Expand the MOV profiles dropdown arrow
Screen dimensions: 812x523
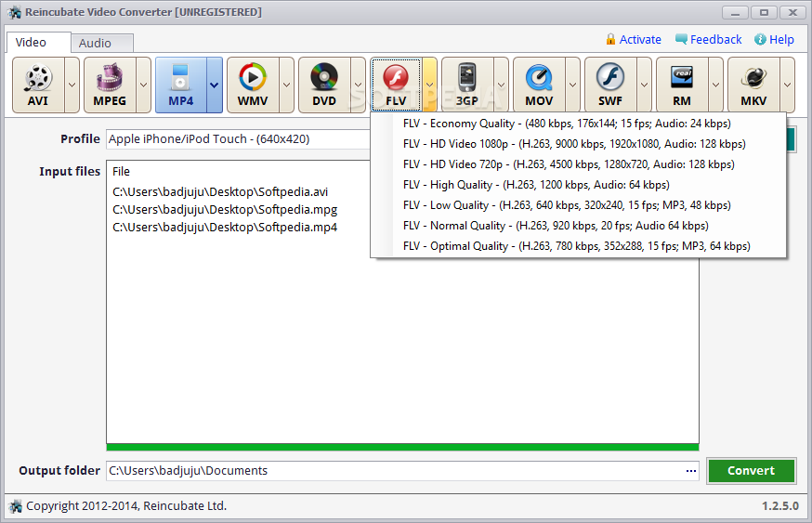click(x=572, y=85)
